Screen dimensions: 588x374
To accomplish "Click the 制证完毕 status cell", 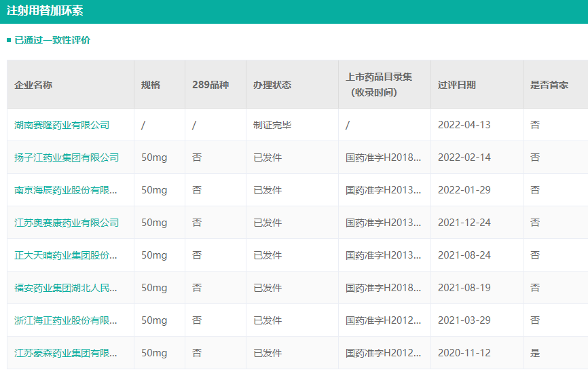I will click(272, 125).
